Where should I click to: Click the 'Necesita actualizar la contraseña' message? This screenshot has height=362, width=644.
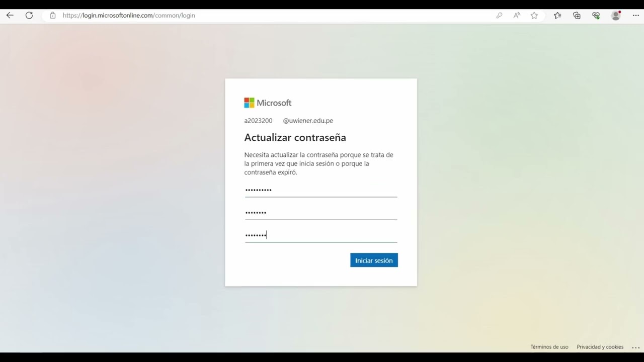tap(319, 163)
